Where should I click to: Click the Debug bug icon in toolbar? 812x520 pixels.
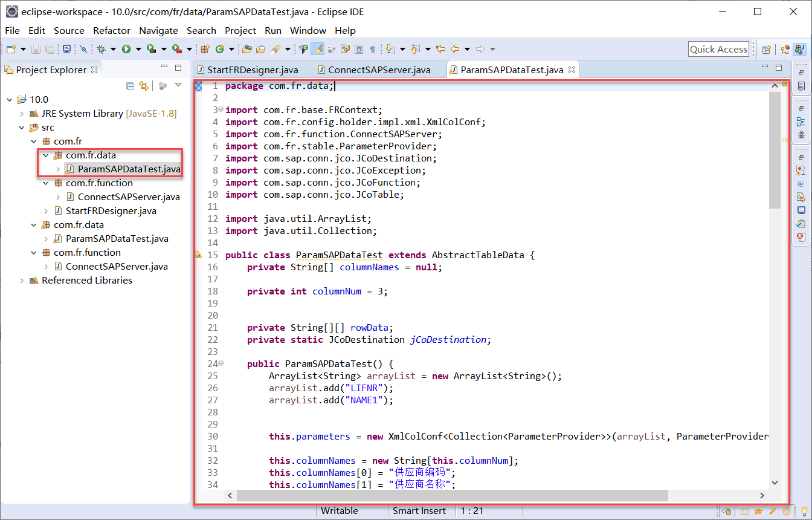[x=101, y=49]
